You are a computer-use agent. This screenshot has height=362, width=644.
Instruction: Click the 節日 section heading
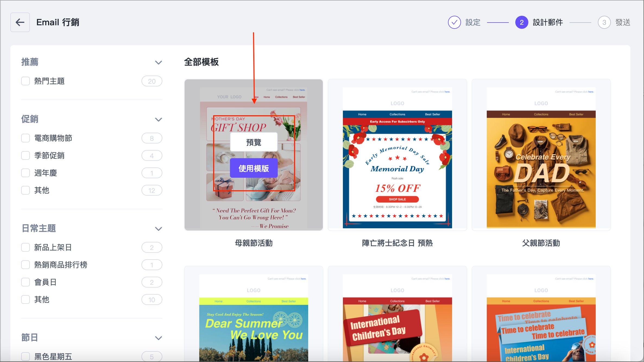pyautogui.click(x=30, y=338)
